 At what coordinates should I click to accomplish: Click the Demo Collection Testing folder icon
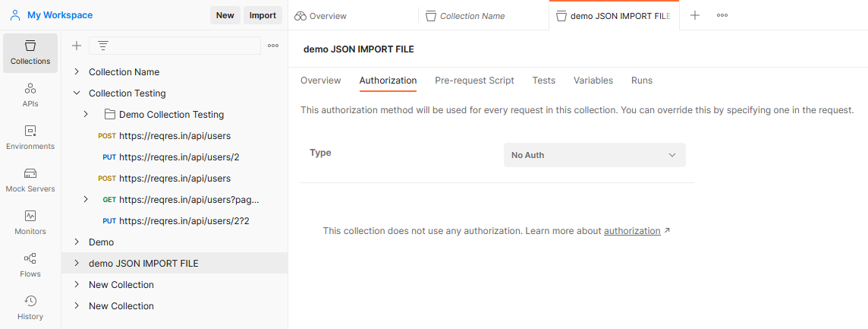coord(109,114)
